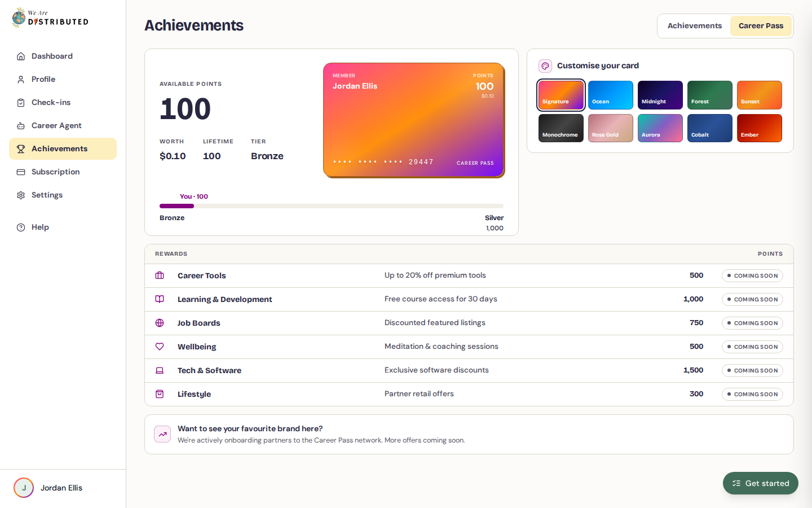Click the trending chart icon in the brand banner

tap(162, 434)
